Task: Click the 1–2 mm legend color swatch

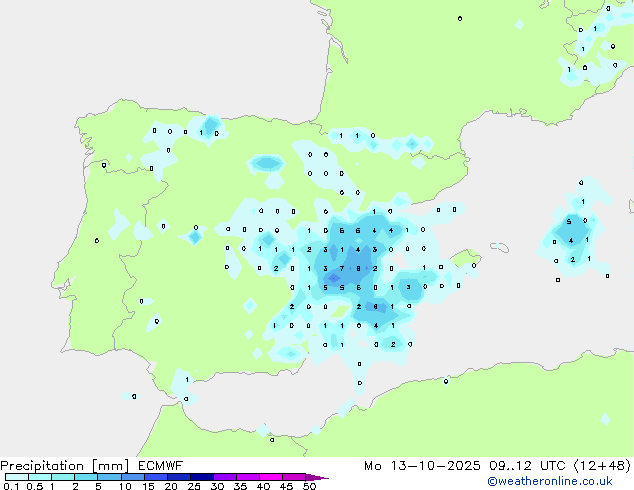Action: click(x=63, y=477)
